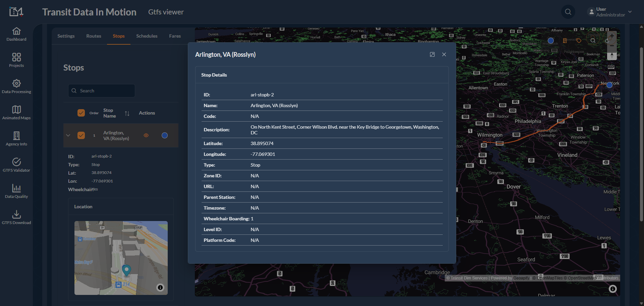This screenshot has height=306, width=644.
Task: Switch to the Routes tab
Action: click(94, 36)
